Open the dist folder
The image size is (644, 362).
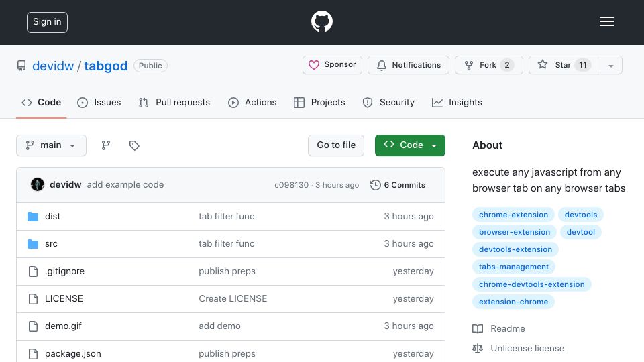(52, 217)
